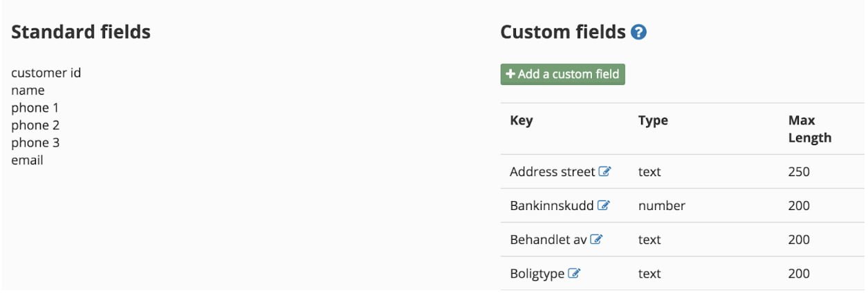
Task: Select the Standard fields heading
Action: click(81, 32)
